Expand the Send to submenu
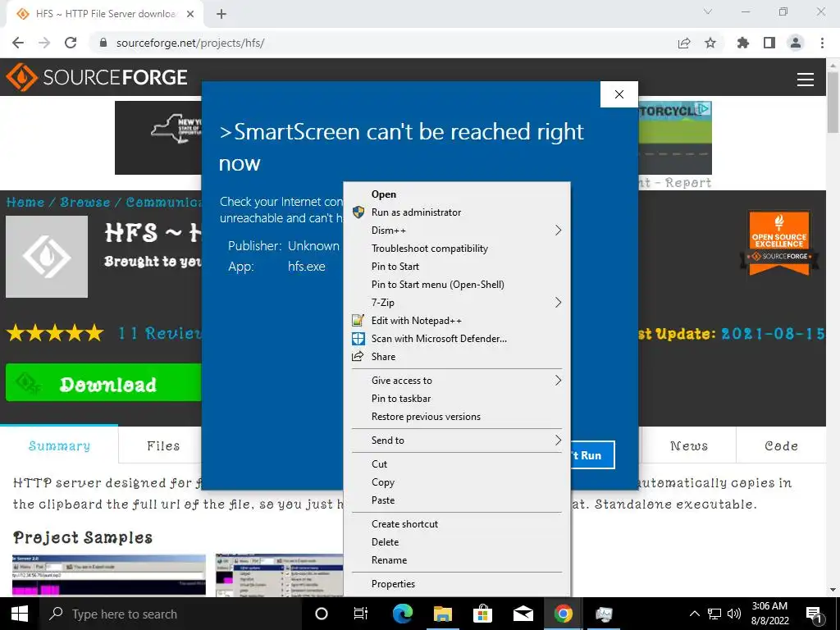Screen dimensions: 840x630 click(457, 441)
